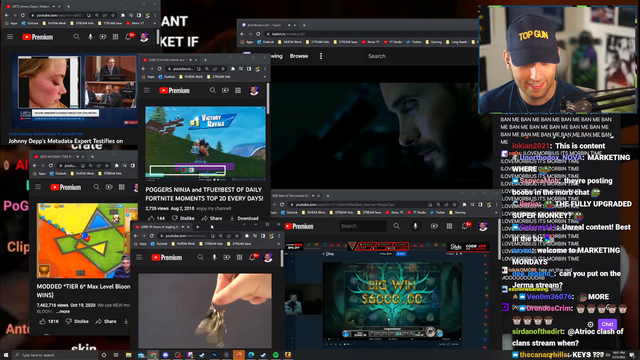This screenshot has height=360, width=640.
Task: Open notifications bell in Johnny Depp window
Action: point(129,37)
